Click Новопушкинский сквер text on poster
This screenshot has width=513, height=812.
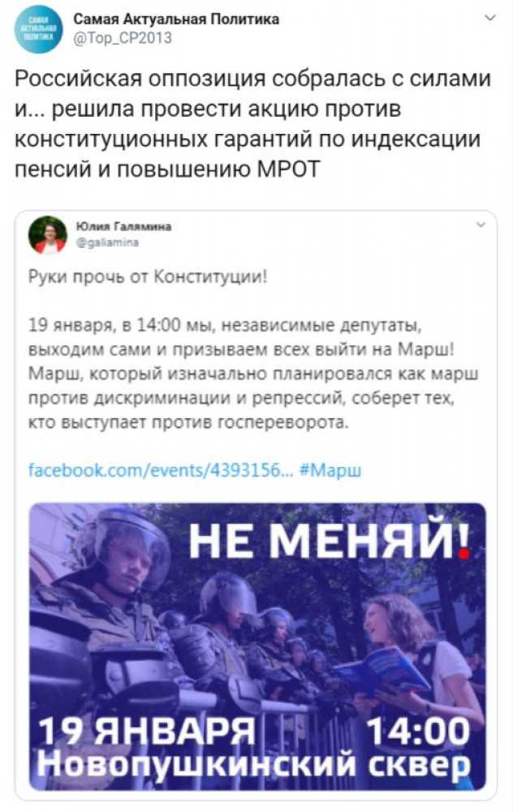tap(253, 764)
